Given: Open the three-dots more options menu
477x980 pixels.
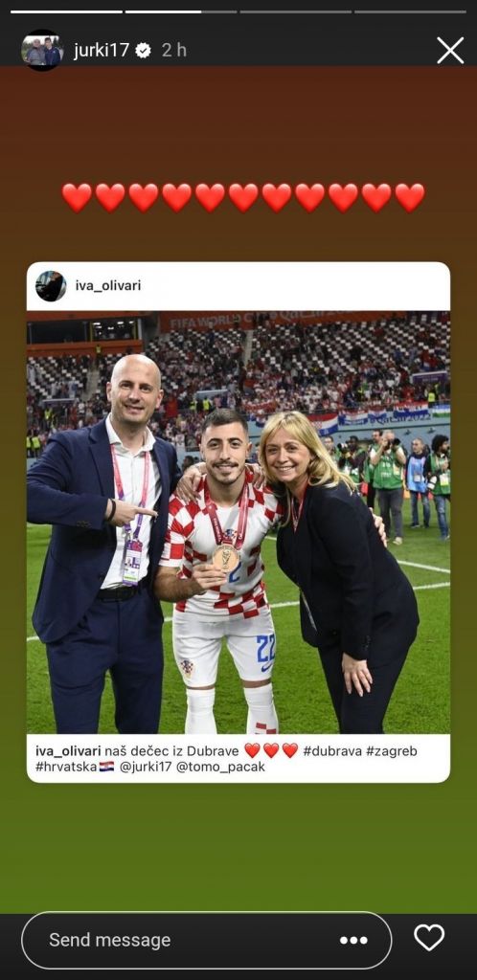Looking at the screenshot, I should click(353, 940).
